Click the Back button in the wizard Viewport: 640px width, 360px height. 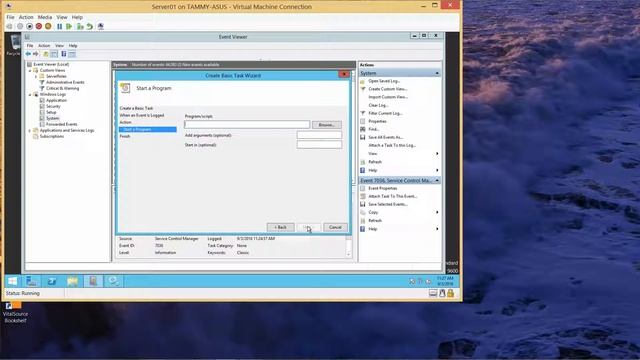coord(280,227)
